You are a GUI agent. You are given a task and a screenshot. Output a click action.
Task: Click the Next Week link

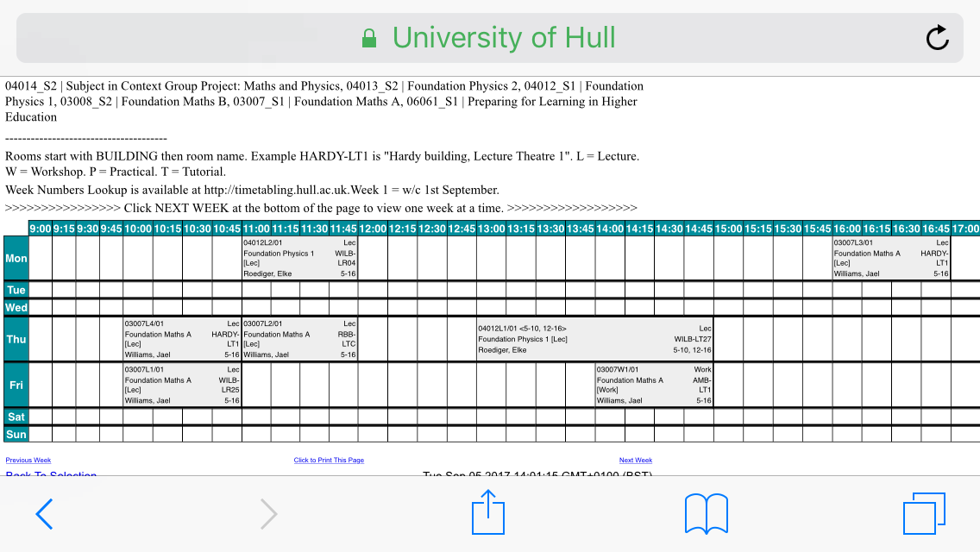(636, 461)
